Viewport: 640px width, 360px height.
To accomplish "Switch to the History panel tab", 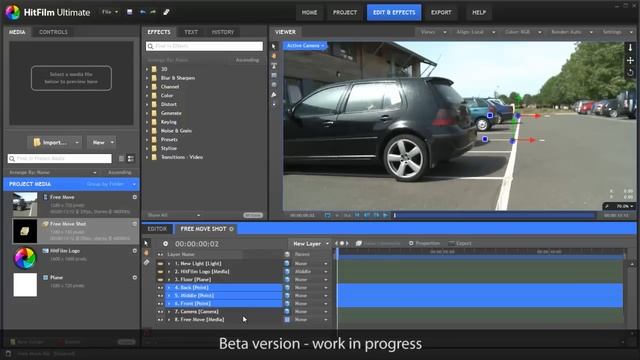I will (222, 32).
